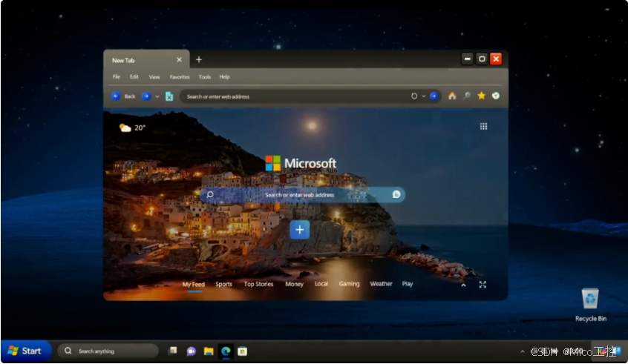Select the Local feed tab
Image resolution: width=628 pixels, height=364 pixels.
[x=321, y=284]
